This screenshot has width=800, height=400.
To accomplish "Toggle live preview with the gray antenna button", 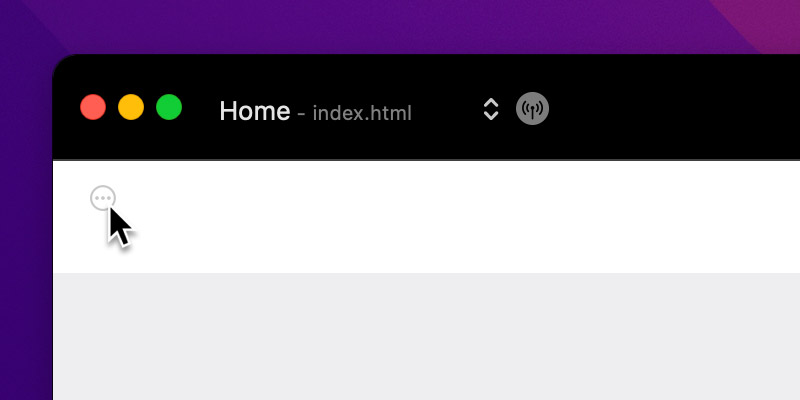I will point(532,109).
